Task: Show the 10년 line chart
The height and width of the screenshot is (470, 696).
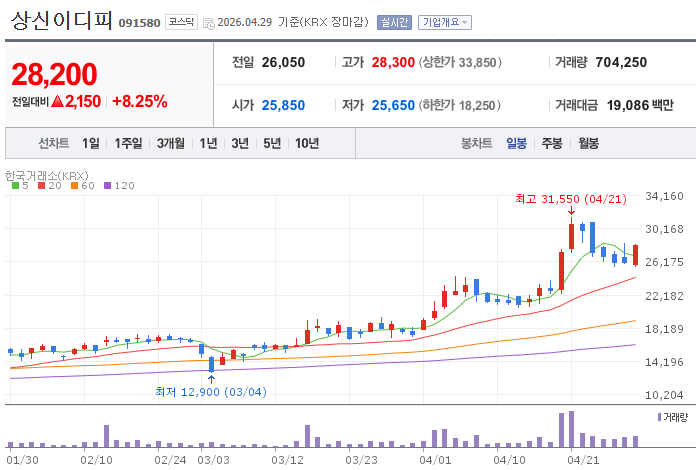Action: (x=307, y=143)
